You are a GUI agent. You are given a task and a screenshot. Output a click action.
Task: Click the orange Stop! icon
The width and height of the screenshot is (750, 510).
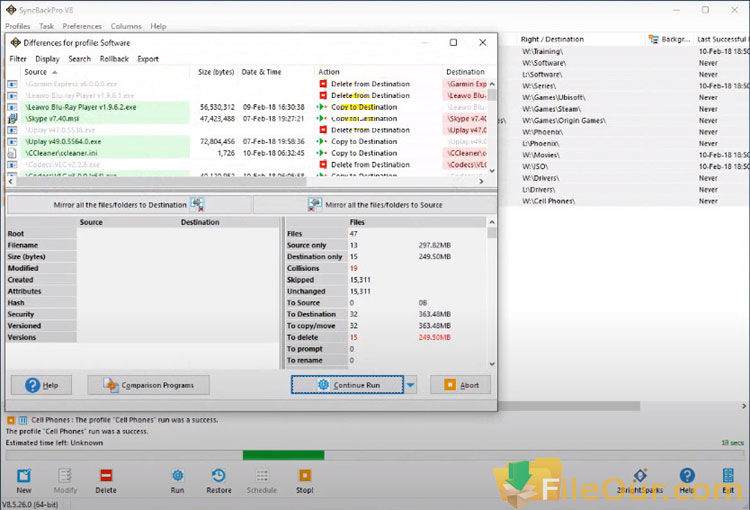pos(305,476)
